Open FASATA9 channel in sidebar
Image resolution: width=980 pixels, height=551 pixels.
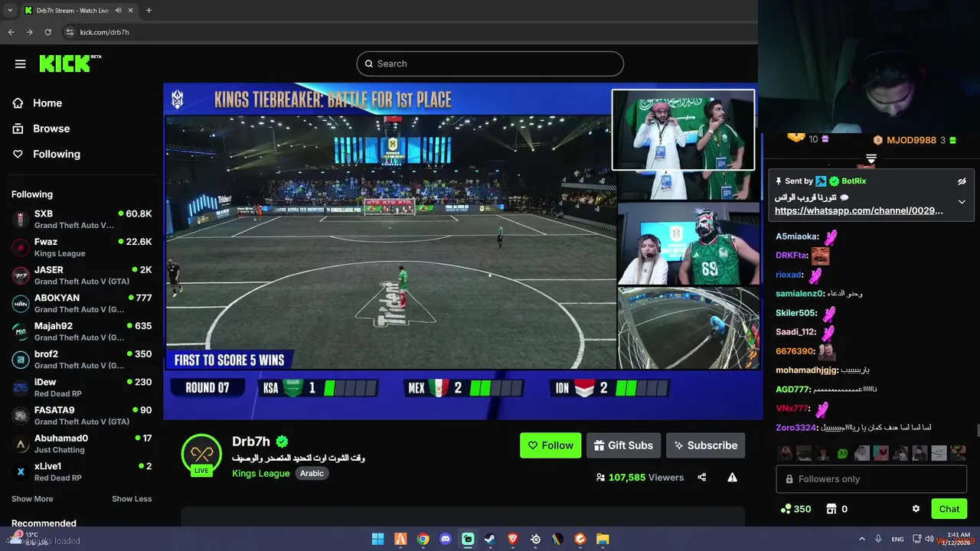[x=82, y=416]
